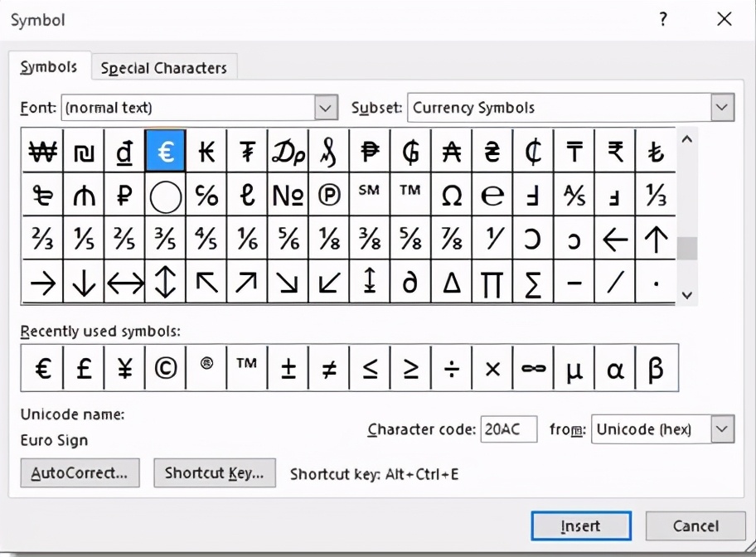Open the AutoCorrect... dialog button

click(80, 472)
